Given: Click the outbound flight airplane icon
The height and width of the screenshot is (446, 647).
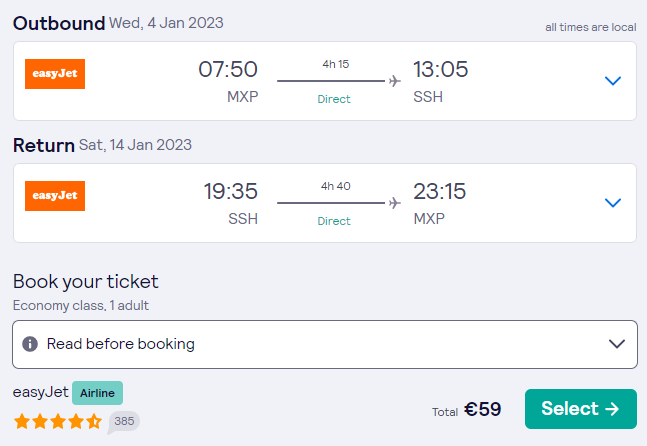Looking at the screenshot, I should [x=395, y=81].
